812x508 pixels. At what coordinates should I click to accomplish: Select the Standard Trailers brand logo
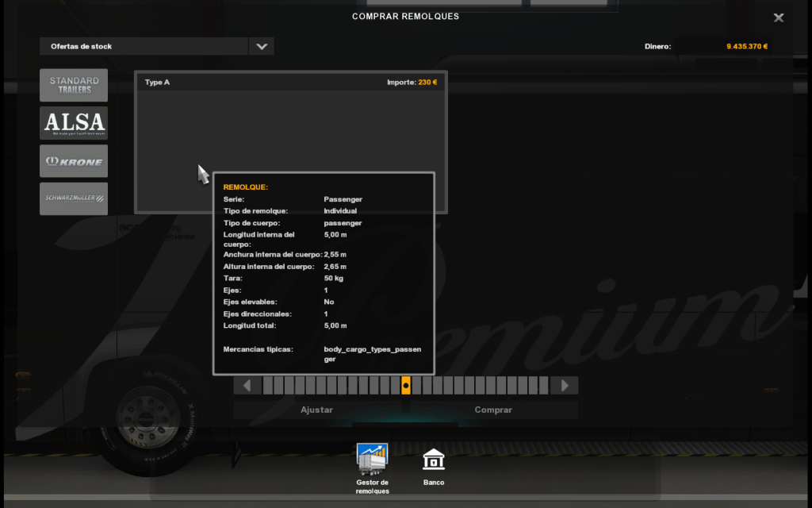tap(74, 85)
